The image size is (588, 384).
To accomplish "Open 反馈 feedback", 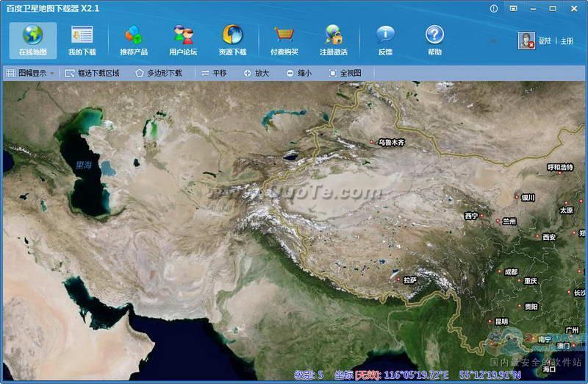I will (385, 40).
